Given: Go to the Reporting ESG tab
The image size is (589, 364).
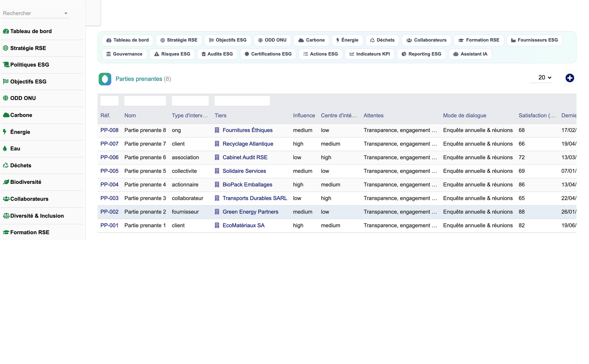Looking at the screenshot, I should click(x=421, y=54).
